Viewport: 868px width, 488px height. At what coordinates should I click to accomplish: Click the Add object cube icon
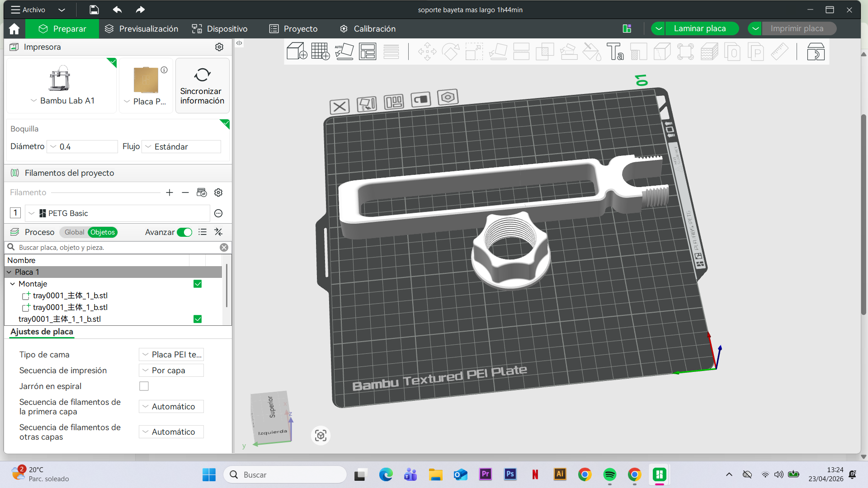tap(297, 51)
